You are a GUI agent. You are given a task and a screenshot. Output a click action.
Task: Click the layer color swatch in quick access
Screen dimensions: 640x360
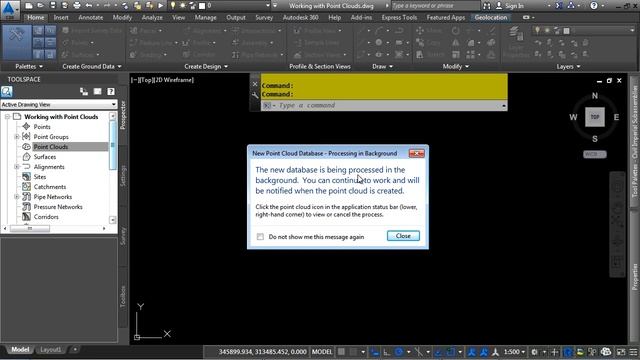202,6
